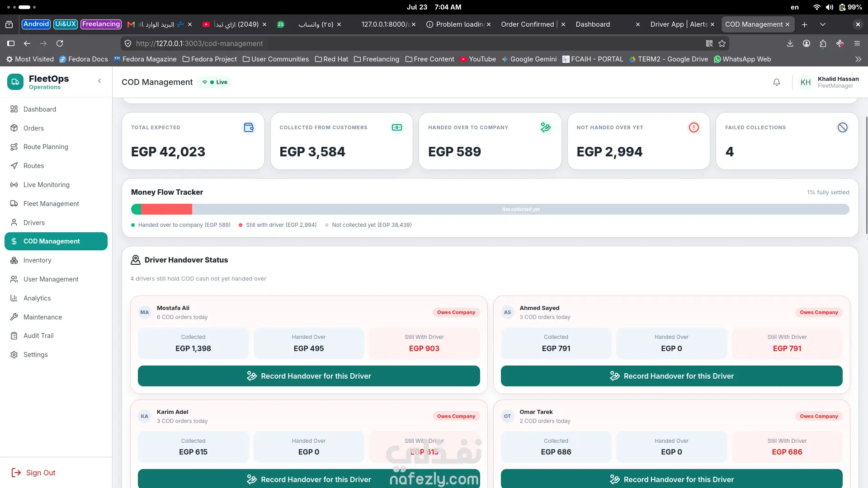This screenshot has height=488, width=868.
Task: Record handover for Ahmed Sayed
Action: point(672,376)
